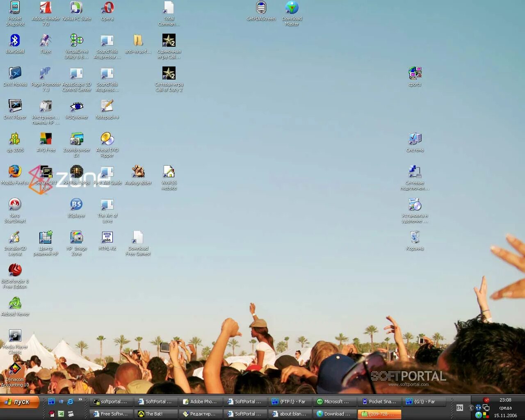Open the anti-virus-f... folder
525x420 pixels.
click(x=138, y=44)
